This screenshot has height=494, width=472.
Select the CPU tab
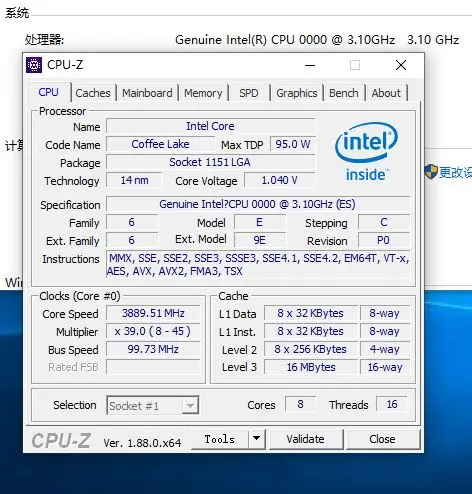pyautogui.click(x=49, y=92)
